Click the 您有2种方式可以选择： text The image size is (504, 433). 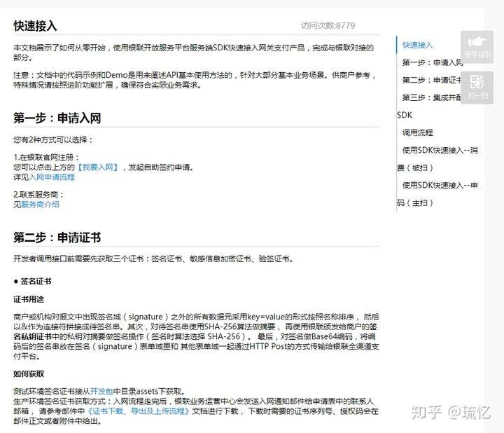(53, 139)
